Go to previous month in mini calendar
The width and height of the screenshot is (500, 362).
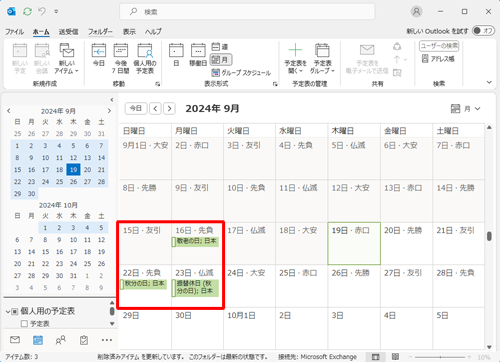coord(9,111)
